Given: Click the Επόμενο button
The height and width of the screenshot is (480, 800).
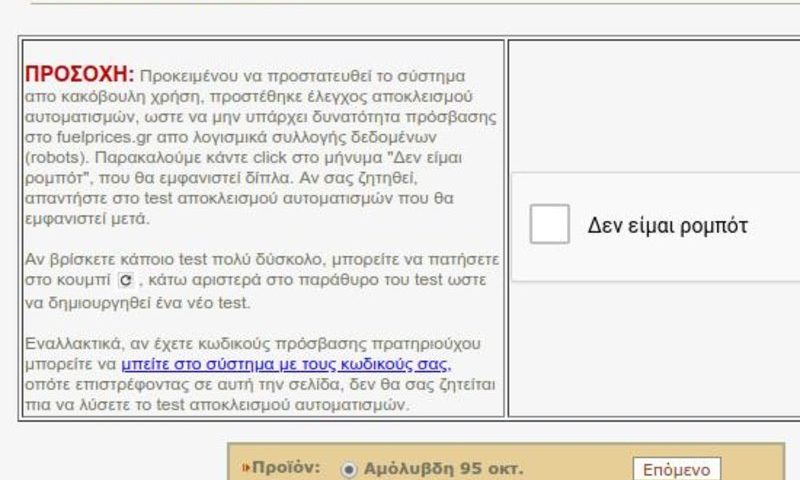Looking at the screenshot, I should tap(677, 469).
